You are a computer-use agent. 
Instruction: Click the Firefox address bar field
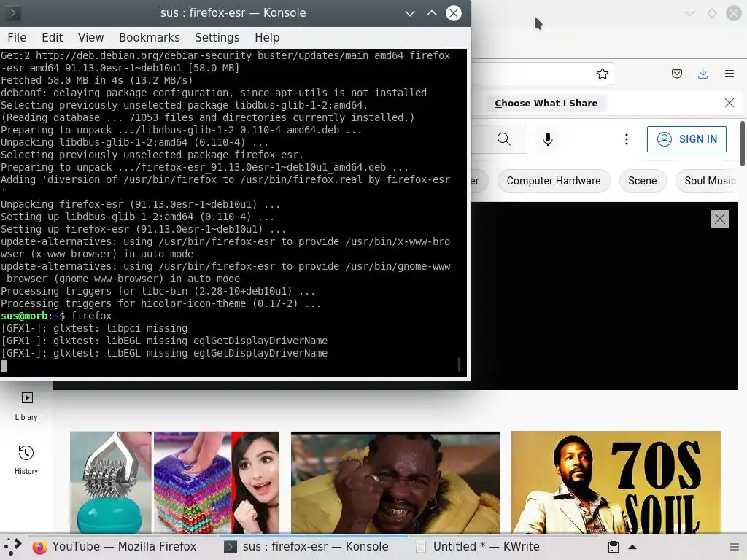[542, 74]
